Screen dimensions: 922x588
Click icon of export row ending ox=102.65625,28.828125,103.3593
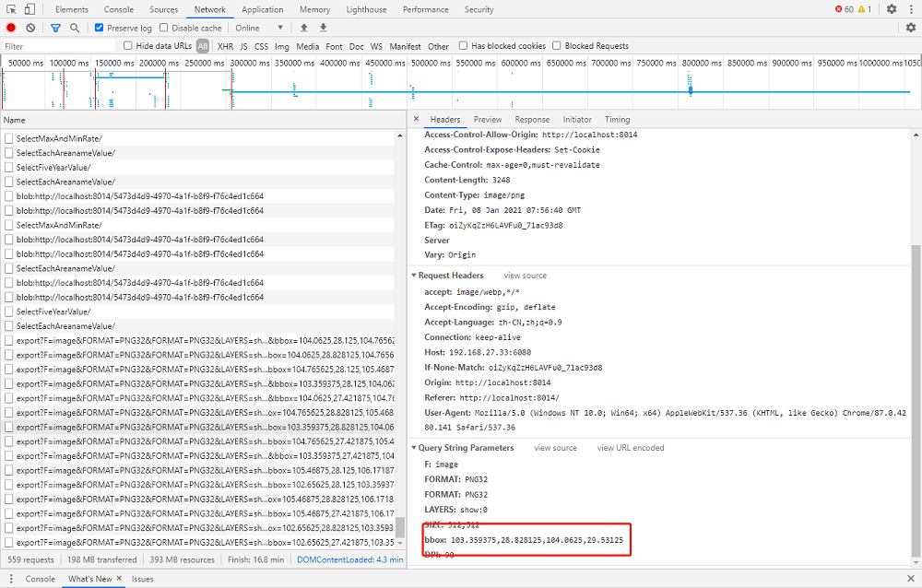click(9, 528)
